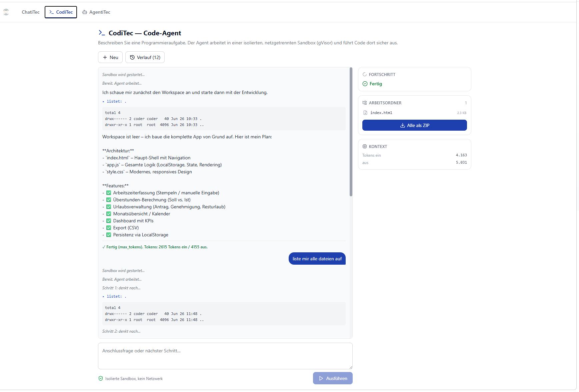Click the line '`style.css` – Modernes, responsives Design'
This screenshot has height=392, width=579.
click(147, 172)
